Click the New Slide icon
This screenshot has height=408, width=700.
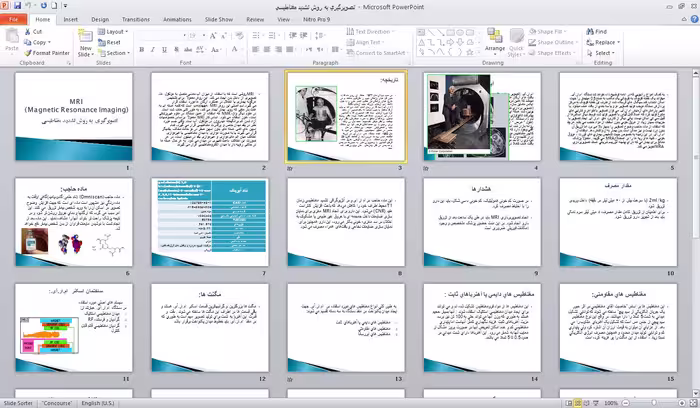point(85,36)
